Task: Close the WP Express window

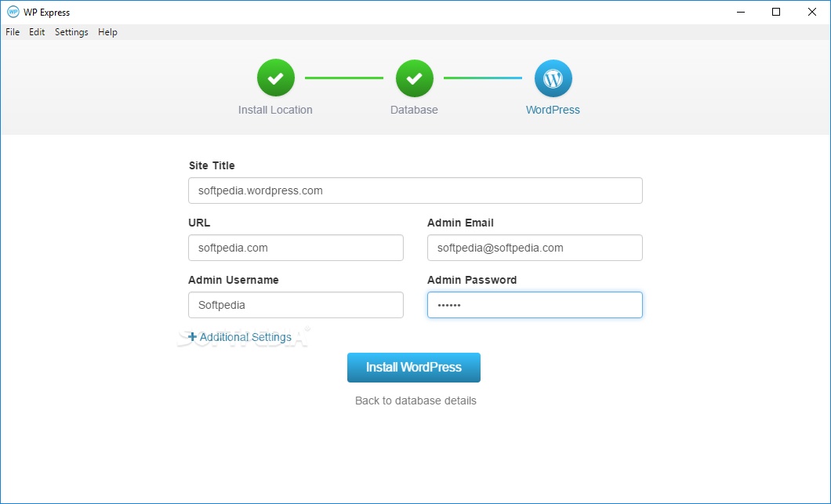Action: tap(812, 12)
